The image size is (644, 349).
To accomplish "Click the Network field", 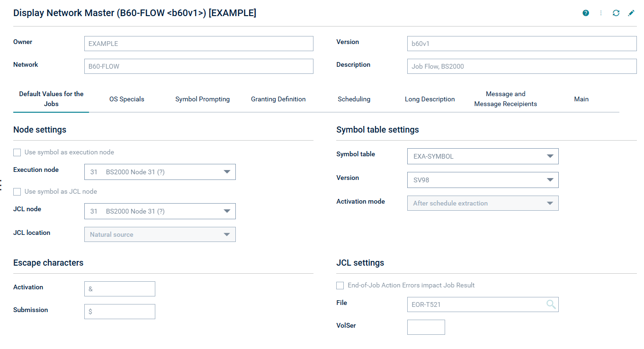I will coord(199,66).
